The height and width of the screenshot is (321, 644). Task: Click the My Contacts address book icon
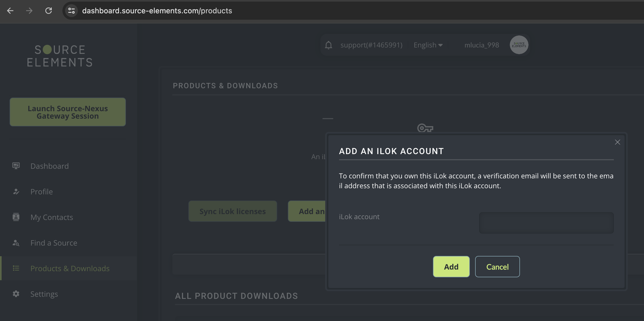(16, 217)
